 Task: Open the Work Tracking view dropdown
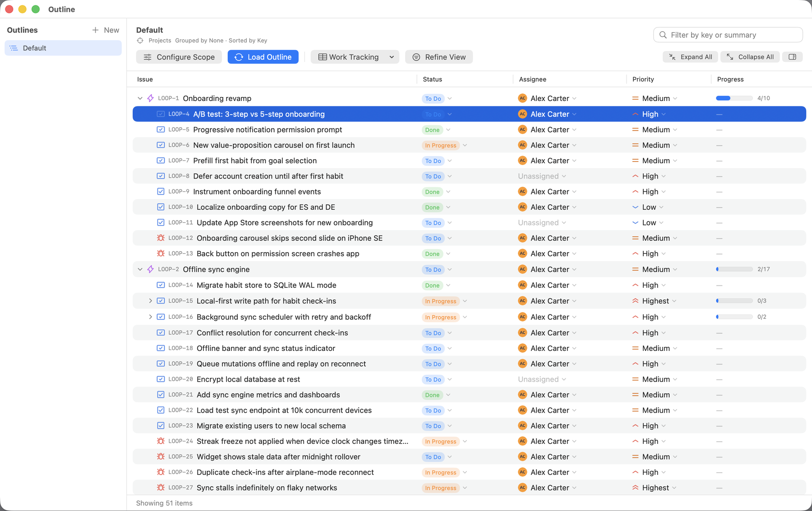click(355, 57)
